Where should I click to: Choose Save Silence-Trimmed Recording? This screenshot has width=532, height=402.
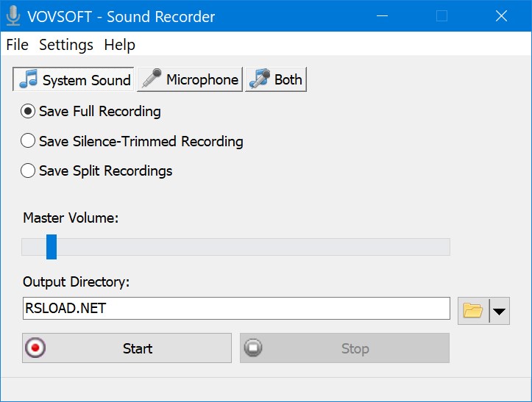tap(28, 141)
